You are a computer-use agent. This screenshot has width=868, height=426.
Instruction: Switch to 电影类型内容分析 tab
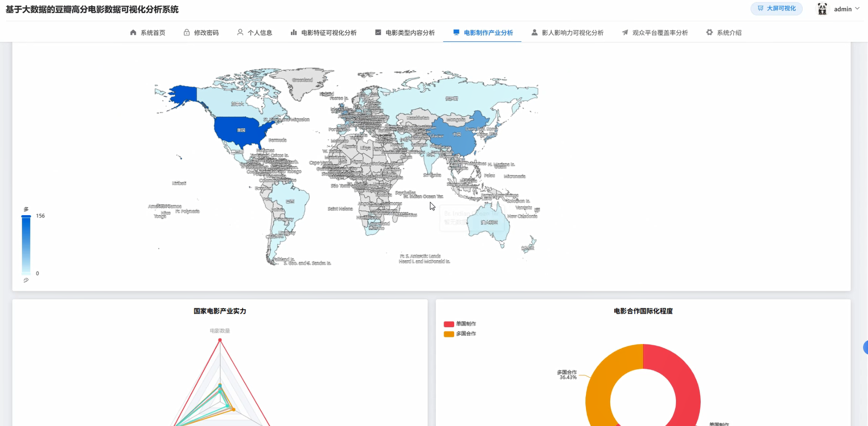(404, 33)
